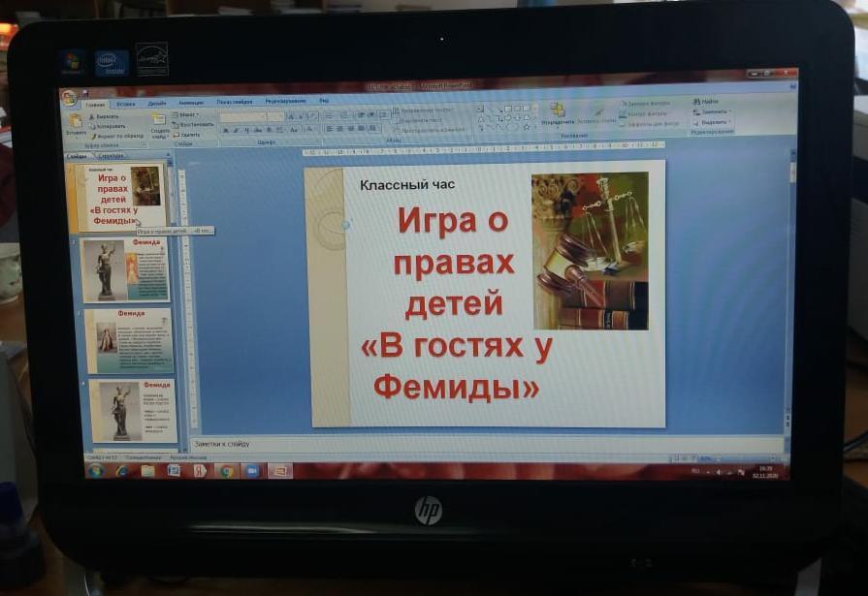Switch to the Структура (Outline) pane tab
The height and width of the screenshot is (596, 868).
[x=112, y=156]
